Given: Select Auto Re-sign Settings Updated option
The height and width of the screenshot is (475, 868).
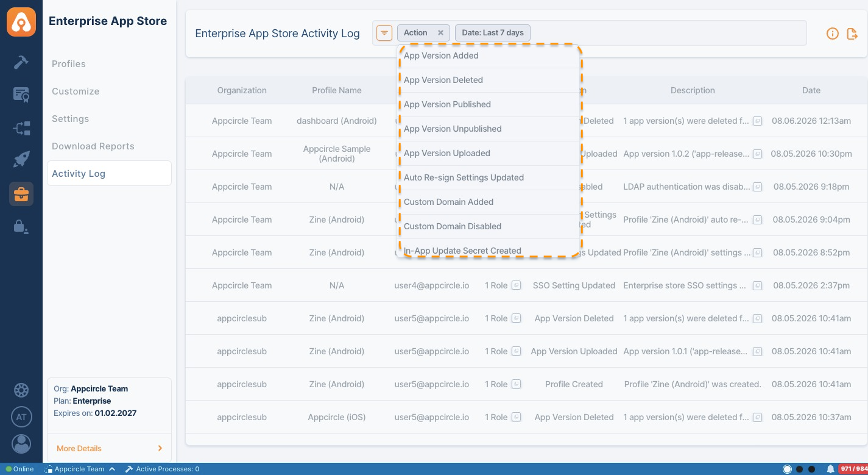Looking at the screenshot, I should (x=488, y=177).
